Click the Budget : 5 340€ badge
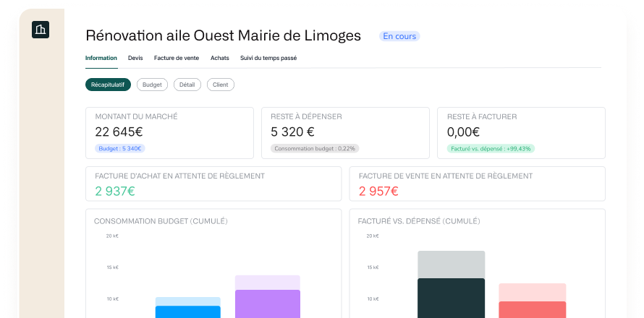This screenshot has width=644, height=318. (x=120, y=149)
